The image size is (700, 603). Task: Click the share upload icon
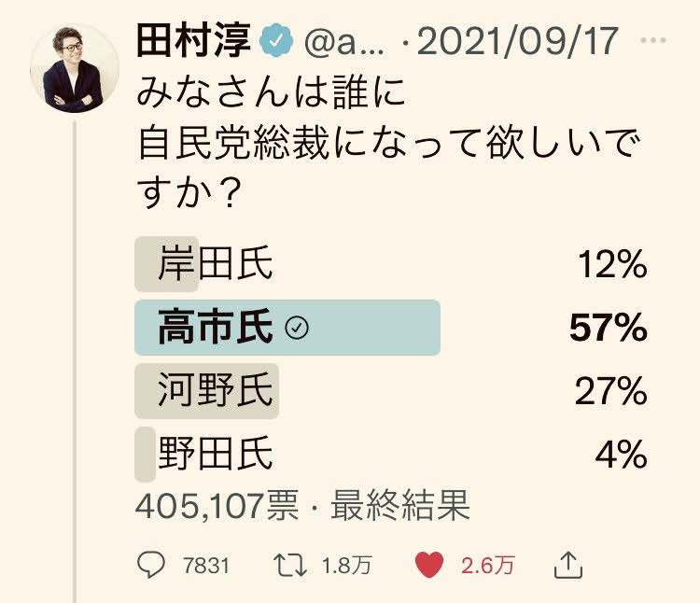568,563
